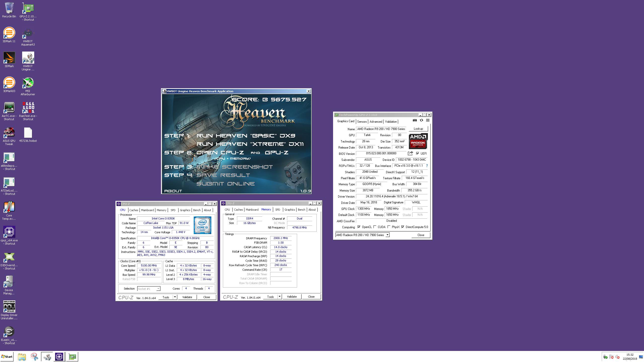
Task: Open the Windows Start button
Action: pos(7,356)
